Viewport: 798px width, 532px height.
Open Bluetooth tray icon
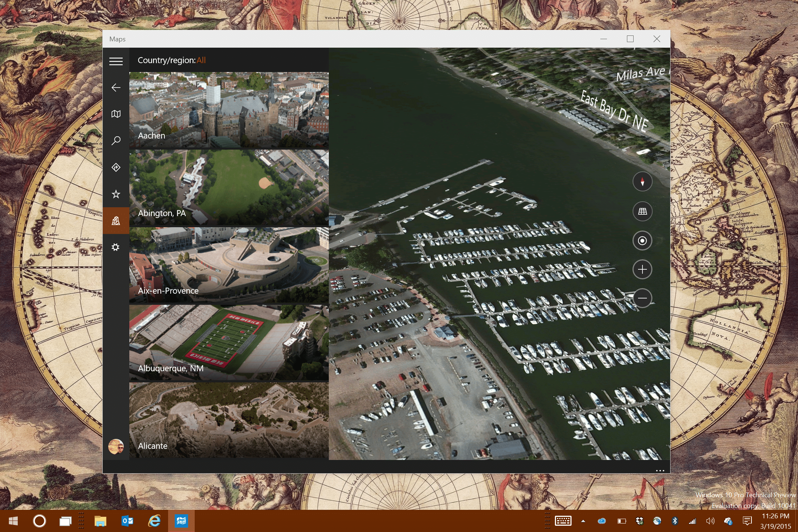(675, 521)
